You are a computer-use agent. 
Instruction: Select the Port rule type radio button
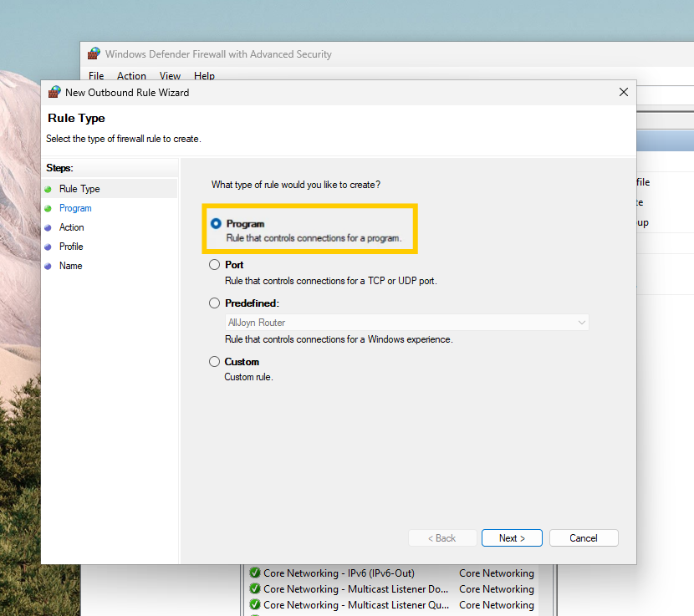pyautogui.click(x=214, y=265)
